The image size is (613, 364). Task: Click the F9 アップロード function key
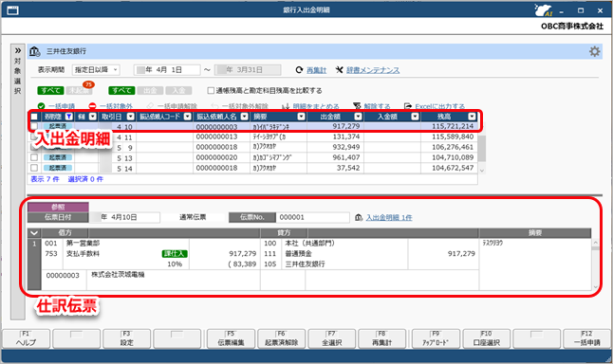click(x=436, y=338)
